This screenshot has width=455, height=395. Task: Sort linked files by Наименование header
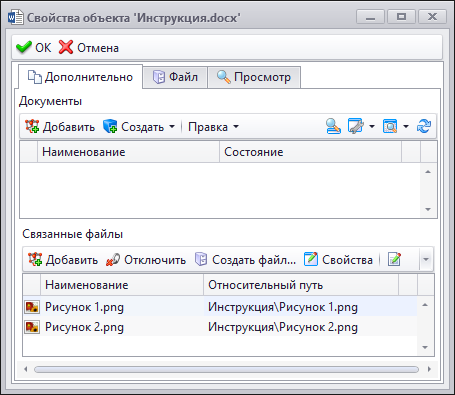pos(122,285)
